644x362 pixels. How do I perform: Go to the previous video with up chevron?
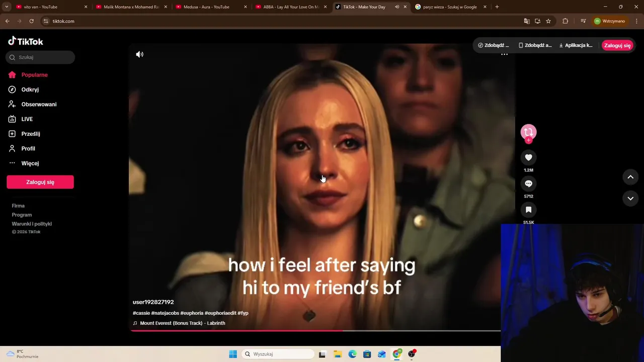(630, 177)
